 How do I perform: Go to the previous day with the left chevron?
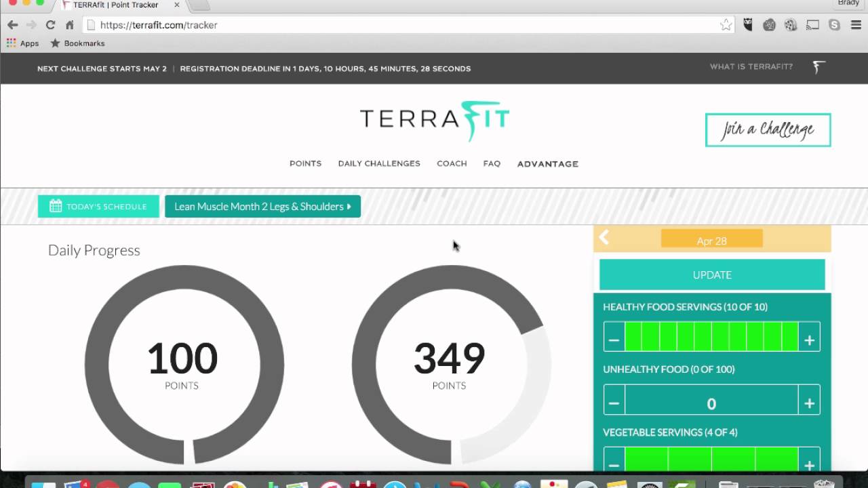604,238
